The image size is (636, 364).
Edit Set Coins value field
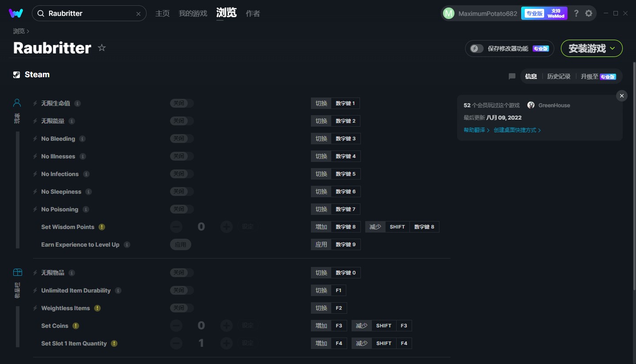201,326
